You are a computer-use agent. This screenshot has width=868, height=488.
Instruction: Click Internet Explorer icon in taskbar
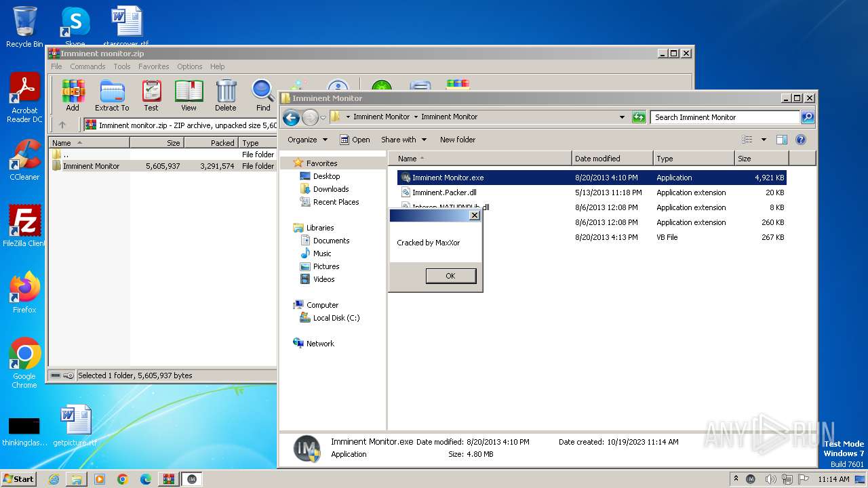(x=54, y=479)
